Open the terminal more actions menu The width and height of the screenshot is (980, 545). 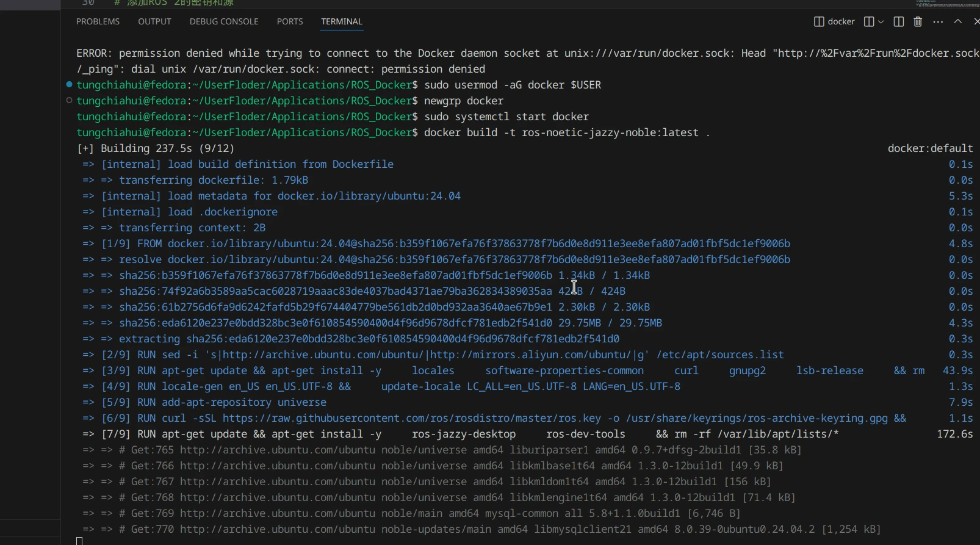(938, 21)
